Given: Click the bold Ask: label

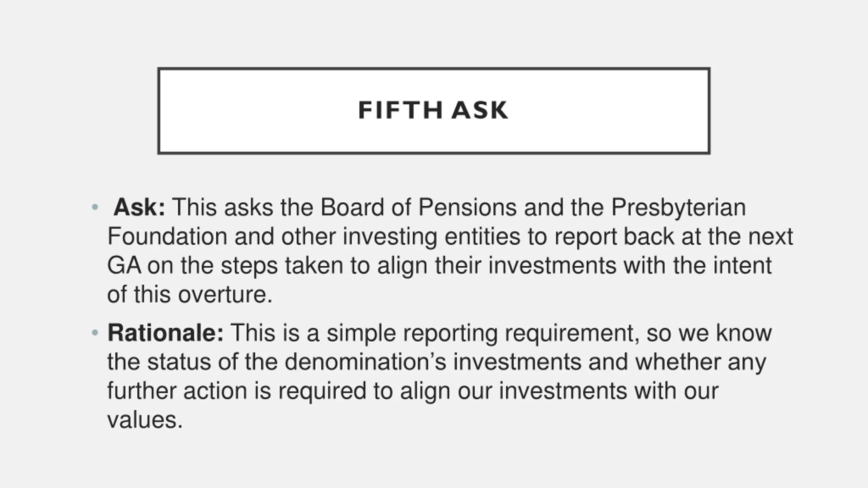Looking at the screenshot, I should click(x=139, y=207).
